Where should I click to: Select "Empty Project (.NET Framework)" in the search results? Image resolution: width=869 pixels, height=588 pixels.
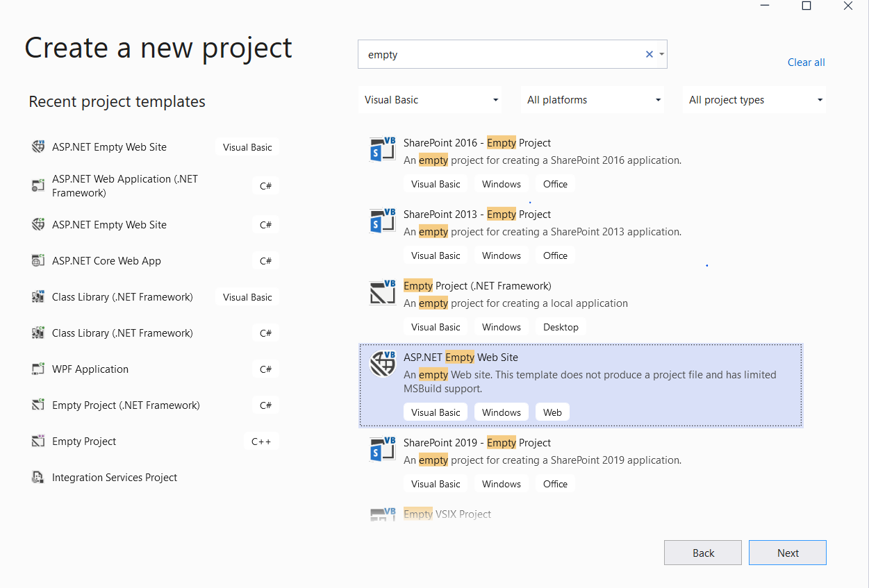click(x=477, y=286)
